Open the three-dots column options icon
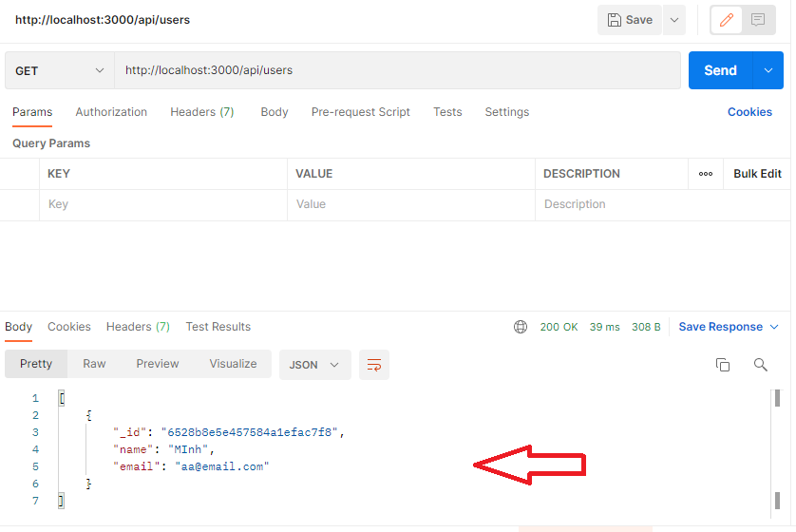Viewport: 796px width, 532px height. click(706, 174)
